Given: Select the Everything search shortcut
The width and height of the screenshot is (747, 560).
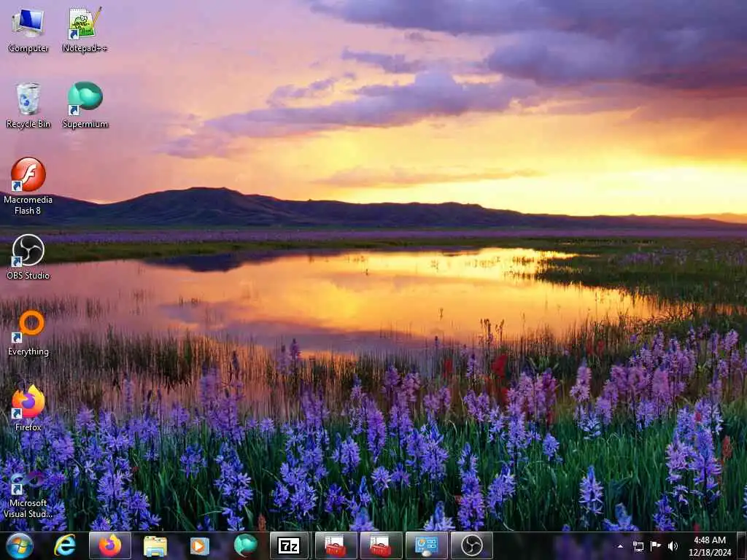Looking at the screenshot, I should [28, 332].
